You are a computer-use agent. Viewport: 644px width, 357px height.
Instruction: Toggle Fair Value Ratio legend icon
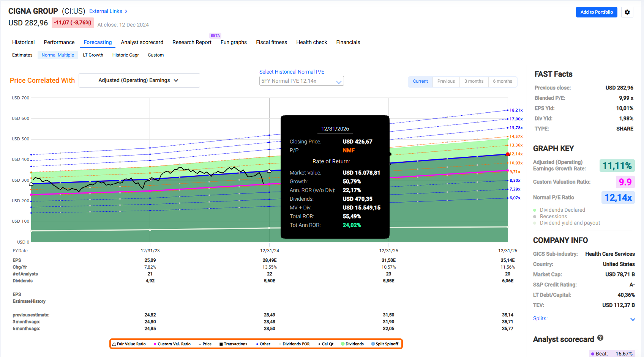pos(114,344)
